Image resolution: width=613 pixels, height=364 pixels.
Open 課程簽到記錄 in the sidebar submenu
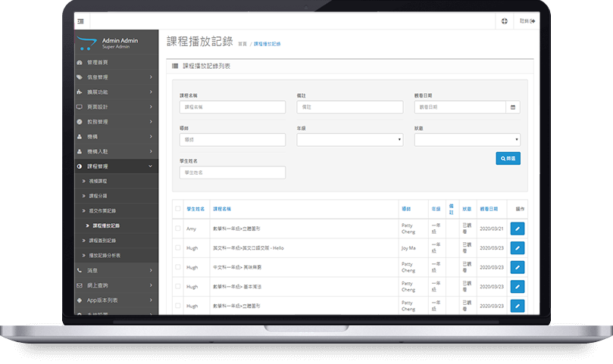click(x=104, y=240)
